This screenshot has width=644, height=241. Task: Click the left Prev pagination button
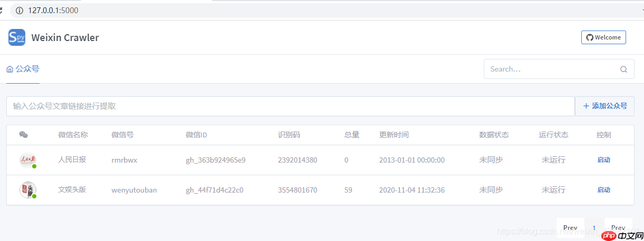click(570, 228)
